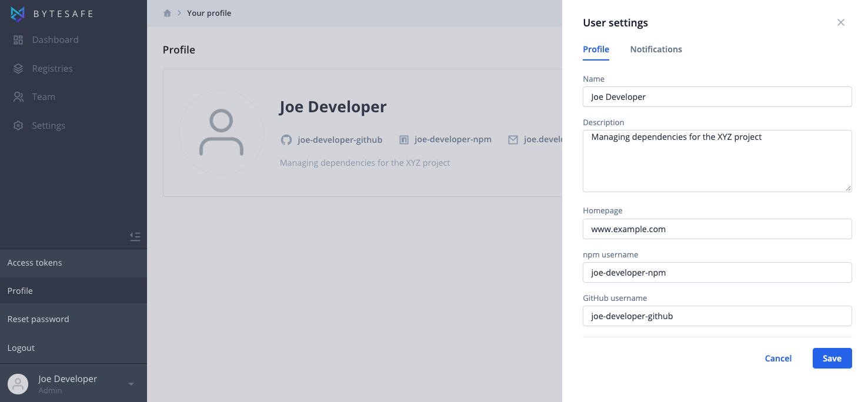Click inside the Description text area
The height and width of the screenshot is (402, 868).
pos(717,161)
